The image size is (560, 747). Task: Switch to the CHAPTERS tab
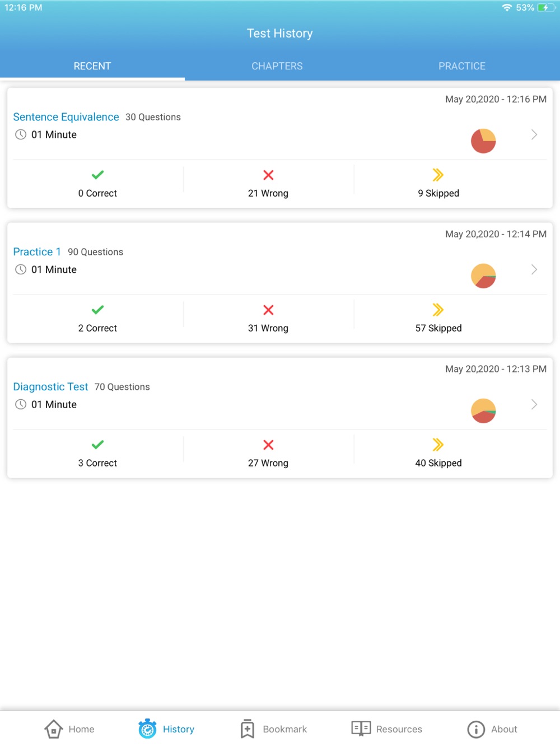click(277, 66)
